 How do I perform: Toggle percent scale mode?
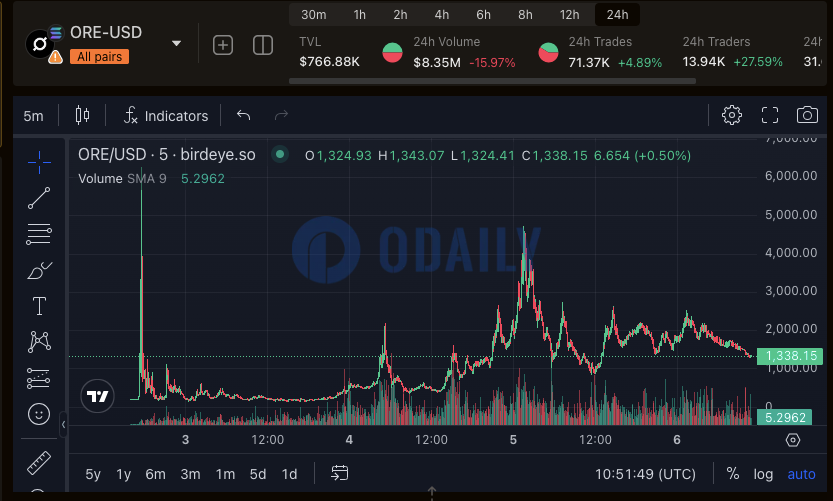[733, 473]
